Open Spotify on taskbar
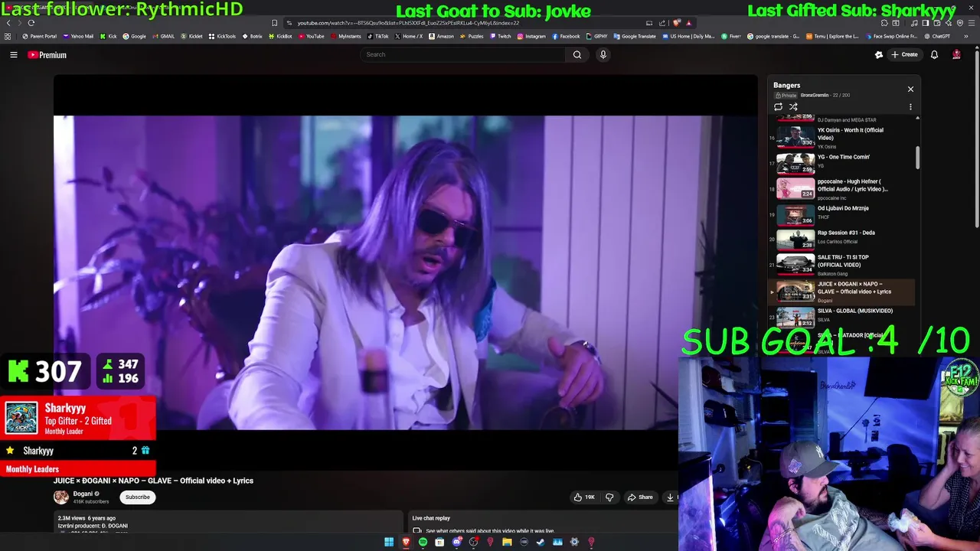Viewport: 980px width, 551px height. (x=423, y=543)
